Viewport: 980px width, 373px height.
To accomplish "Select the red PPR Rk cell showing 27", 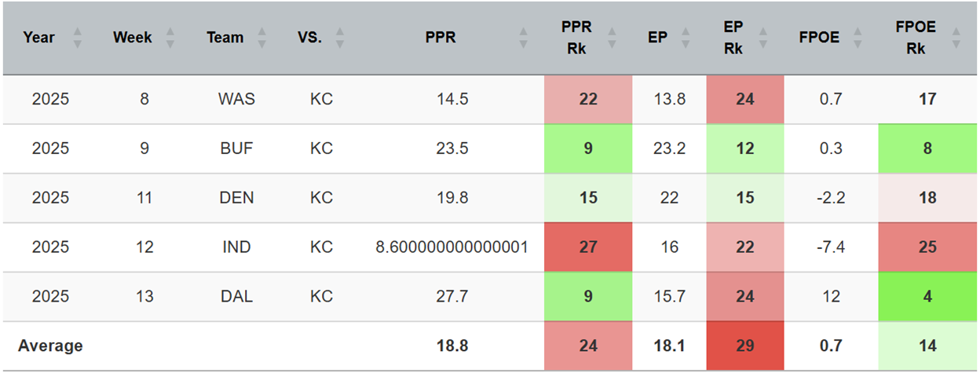I will click(588, 247).
